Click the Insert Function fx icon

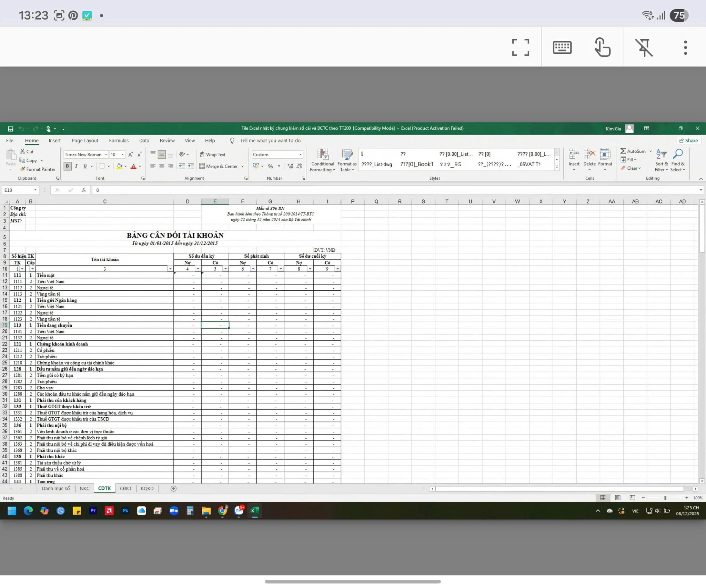tap(83, 190)
